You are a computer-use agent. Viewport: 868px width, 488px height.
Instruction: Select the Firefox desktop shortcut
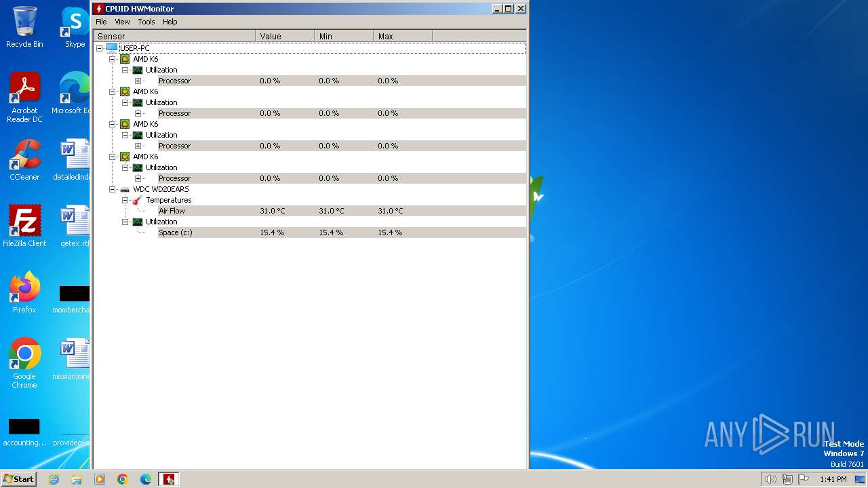[24, 293]
